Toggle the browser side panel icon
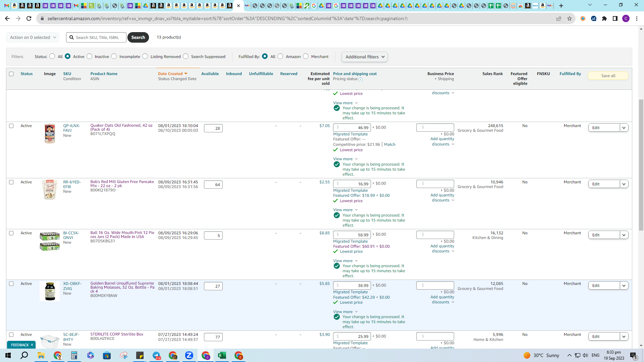Image resolution: width=644 pixels, height=362 pixels. 615,18
